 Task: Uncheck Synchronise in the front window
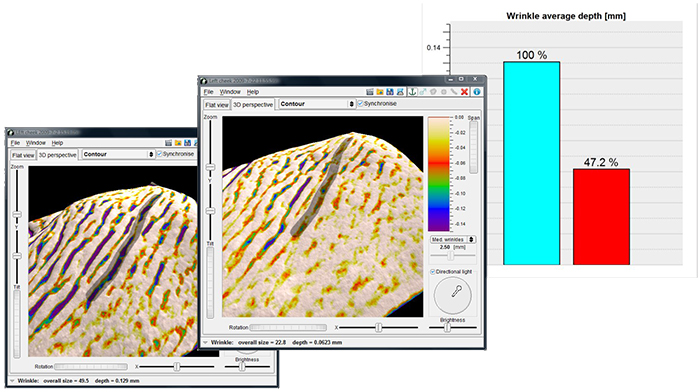[361, 104]
